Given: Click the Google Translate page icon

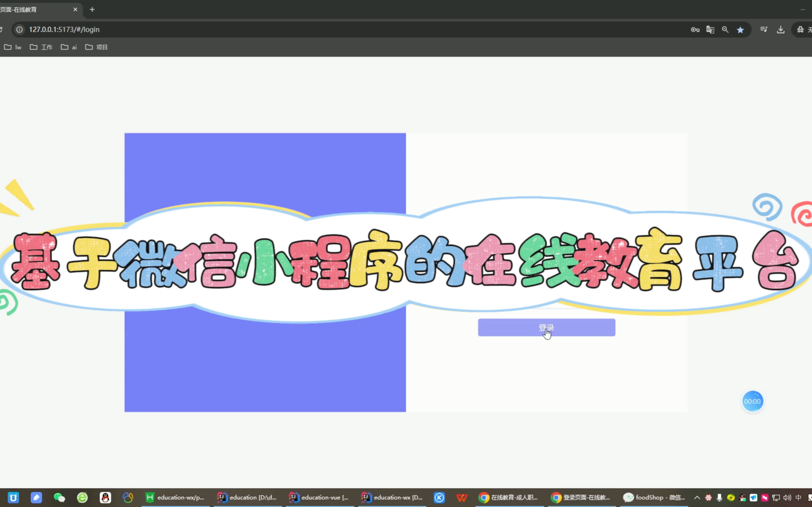Looking at the screenshot, I should tap(710, 29).
